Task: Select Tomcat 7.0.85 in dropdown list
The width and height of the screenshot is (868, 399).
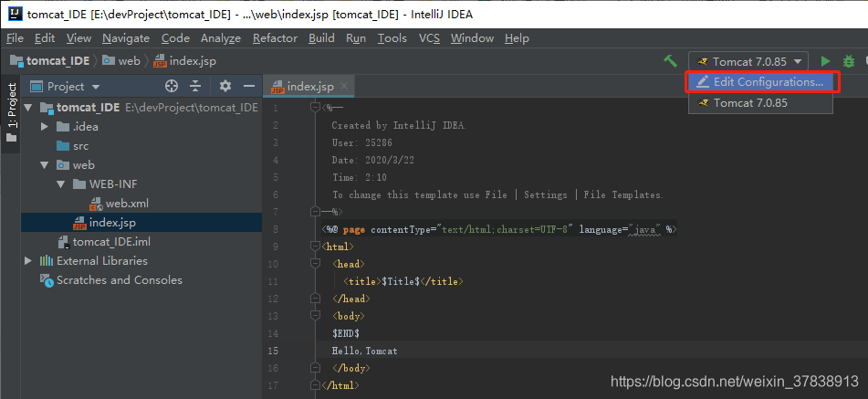Action: tap(760, 103)
